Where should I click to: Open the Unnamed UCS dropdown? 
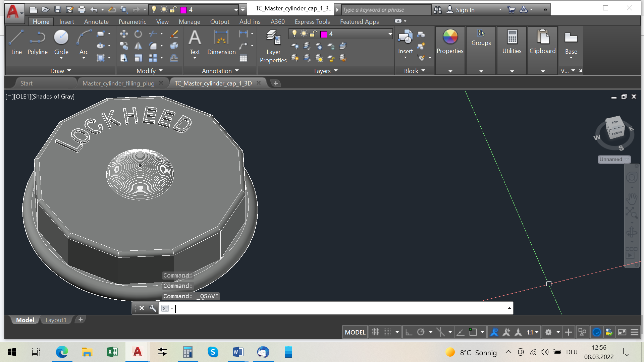coord(614,160)
